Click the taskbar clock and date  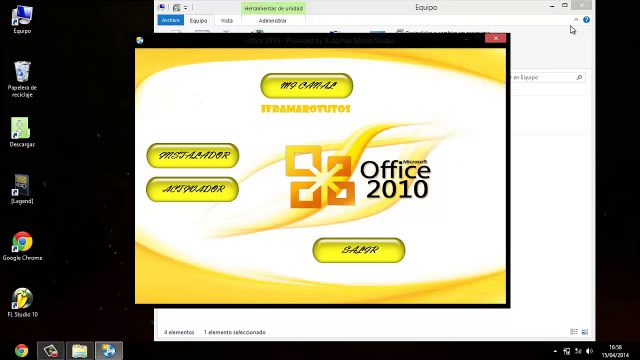615,351
